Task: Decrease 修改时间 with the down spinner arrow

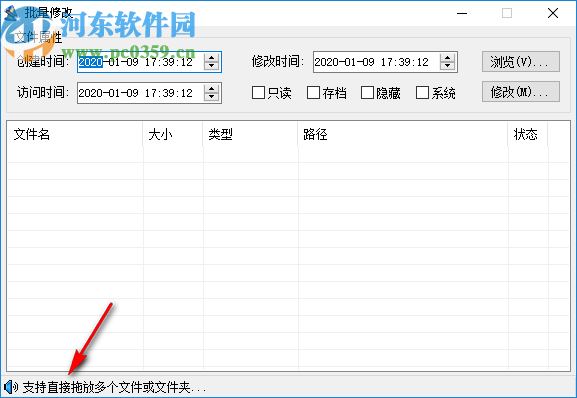Action: coord(447,66)
